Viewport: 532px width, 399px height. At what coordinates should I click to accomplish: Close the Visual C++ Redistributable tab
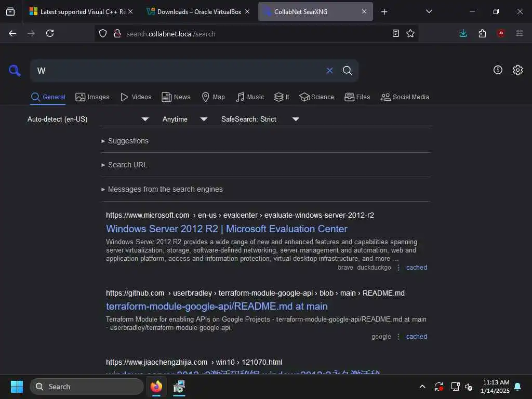click(x=130, y=11)
